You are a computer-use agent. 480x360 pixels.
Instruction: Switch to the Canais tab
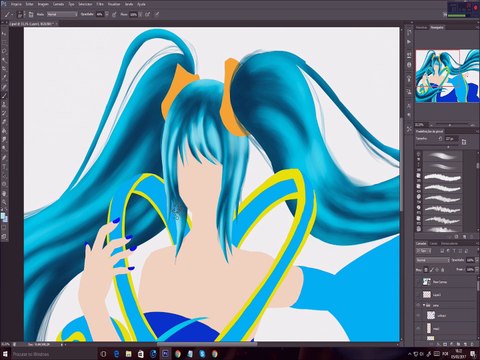point(433,243)
